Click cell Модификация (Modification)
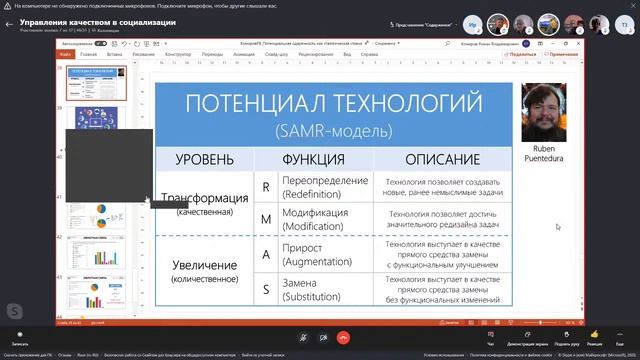The height and width of the screenshot is (360, 640). (x=325, y=219)
